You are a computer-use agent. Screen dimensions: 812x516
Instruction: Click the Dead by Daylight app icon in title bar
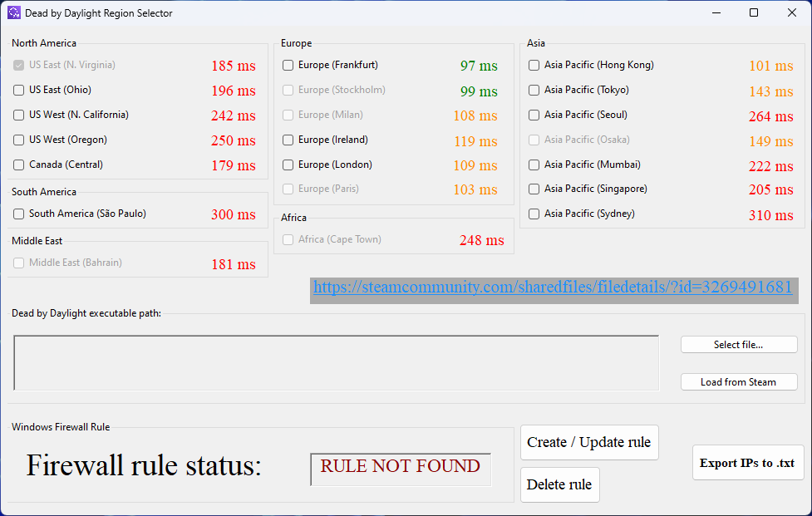coord(14,13)
